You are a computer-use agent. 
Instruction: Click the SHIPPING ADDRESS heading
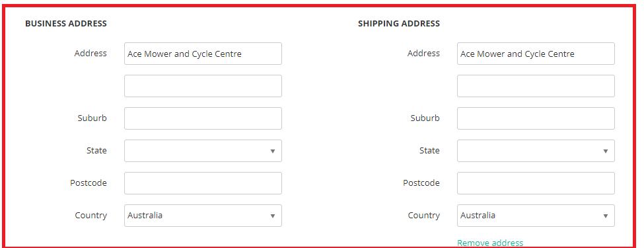point(399,23)
